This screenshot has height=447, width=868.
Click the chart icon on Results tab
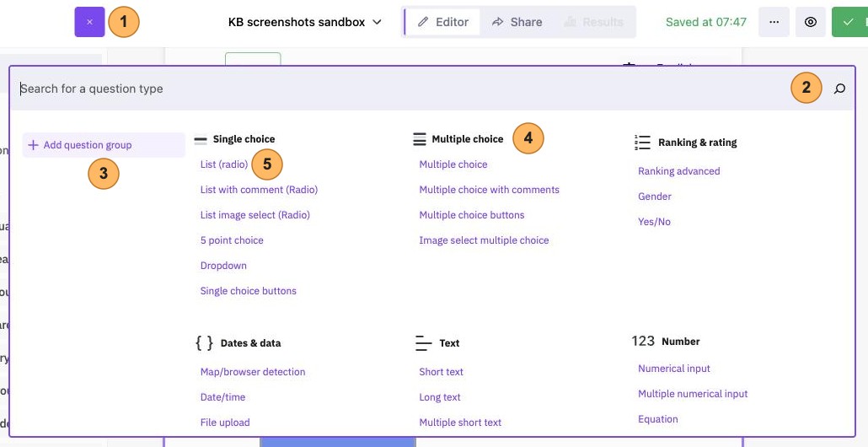(x=570, y=22)
